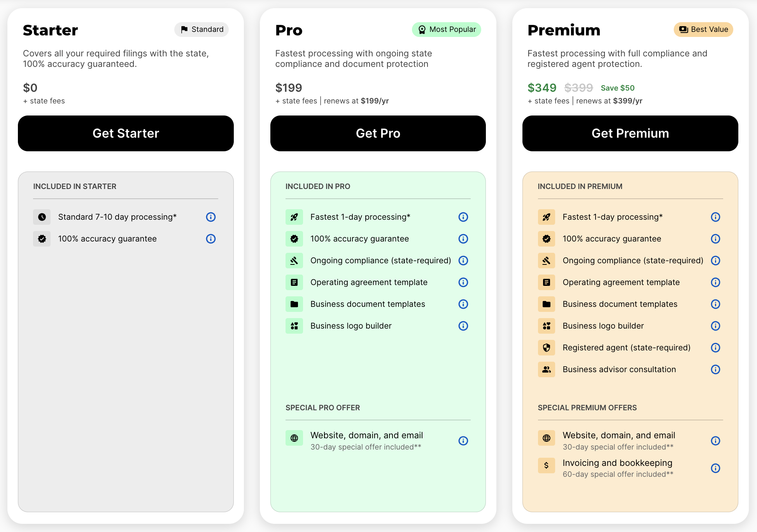Click the gavel icon for Ongoing compliance in Premium
757x532 pixels.
point(547,261)
